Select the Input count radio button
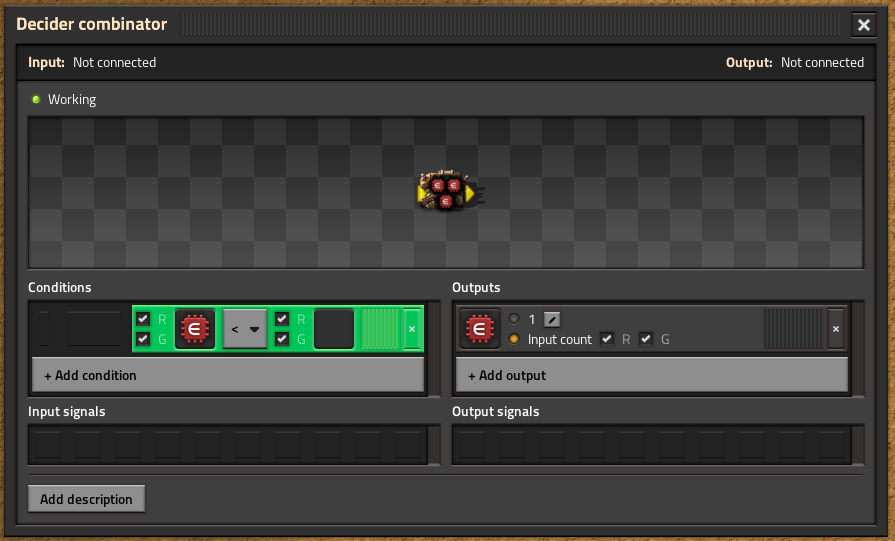895x541 pixels. [514, 339]
